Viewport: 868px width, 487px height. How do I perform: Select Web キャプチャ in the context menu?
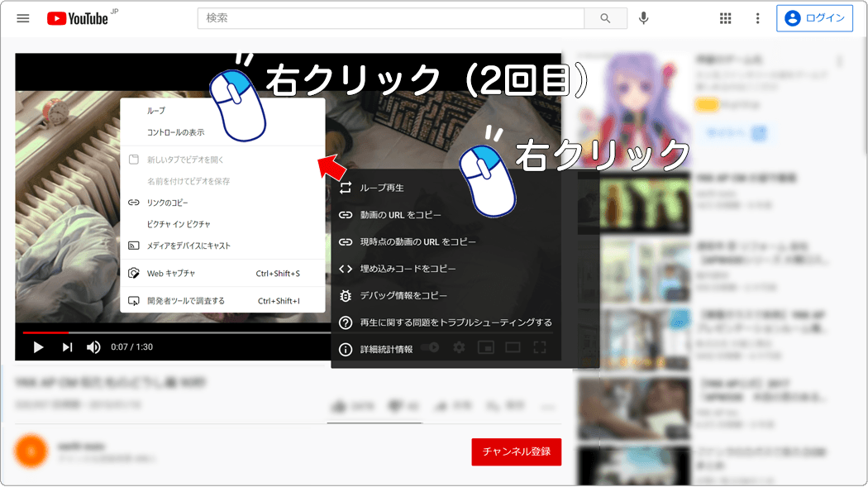pos(222,274)
